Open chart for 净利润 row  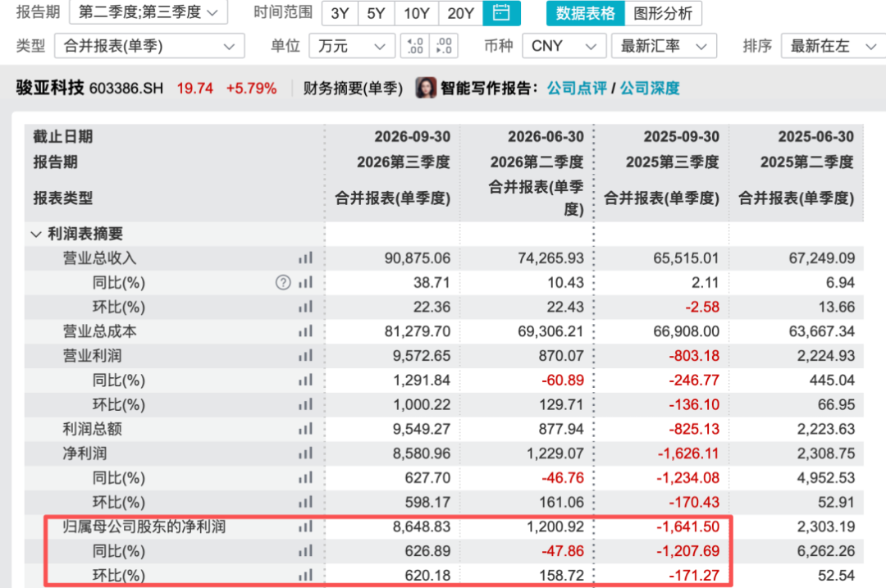tap(305, 453)
